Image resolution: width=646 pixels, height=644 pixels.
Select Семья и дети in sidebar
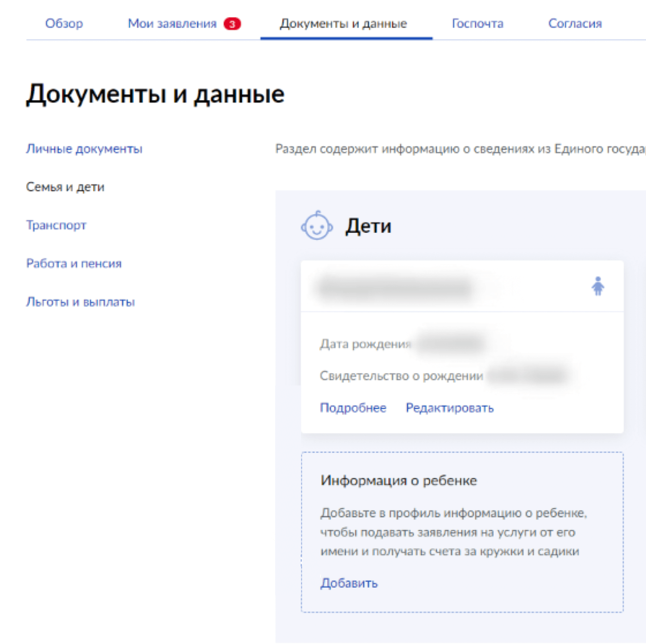click(65, 187)
